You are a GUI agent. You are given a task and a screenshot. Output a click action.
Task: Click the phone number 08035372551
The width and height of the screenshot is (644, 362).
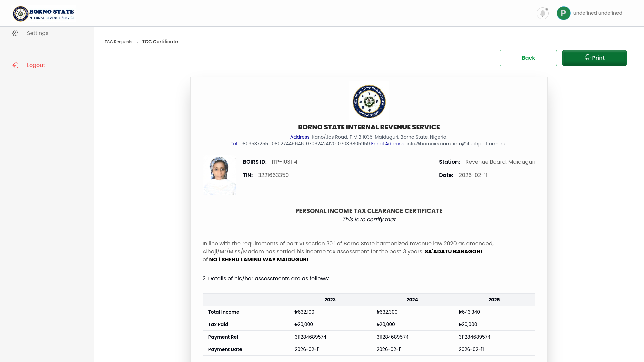coord(255,144)
